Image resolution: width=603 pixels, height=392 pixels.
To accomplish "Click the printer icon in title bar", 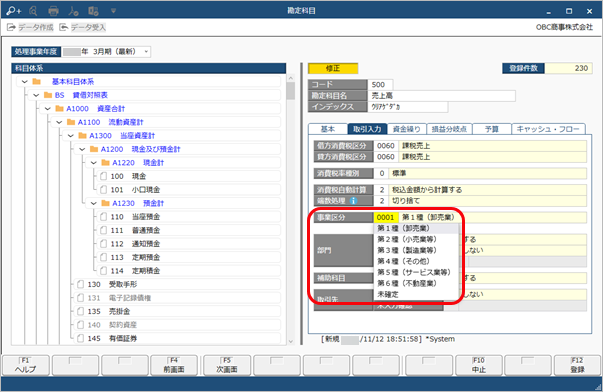I will pyautogui.click(x=53, y=11).
